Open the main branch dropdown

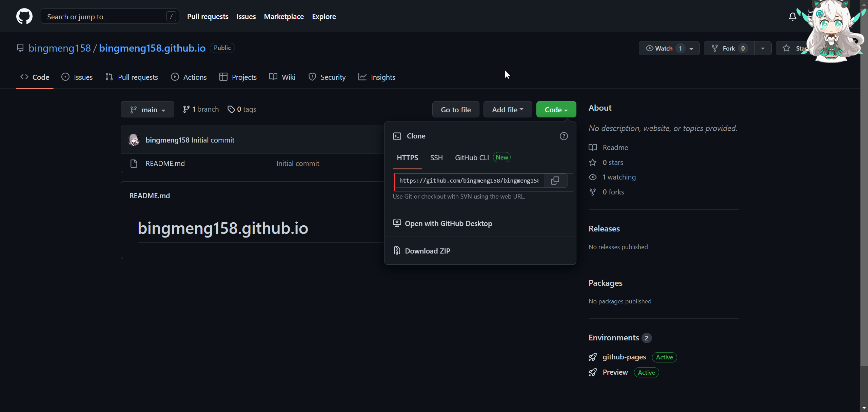click(x=147, y=110)
